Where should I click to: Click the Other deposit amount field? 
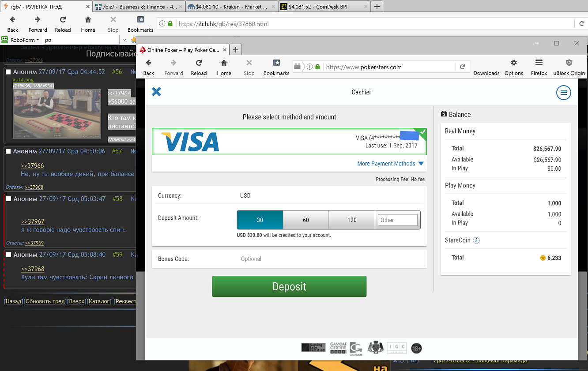click(x=397, y=220)
